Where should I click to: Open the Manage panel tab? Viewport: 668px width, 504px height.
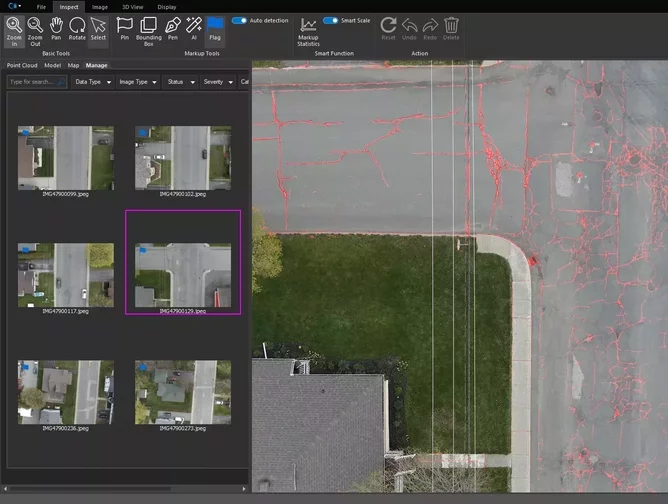[97, 65]
